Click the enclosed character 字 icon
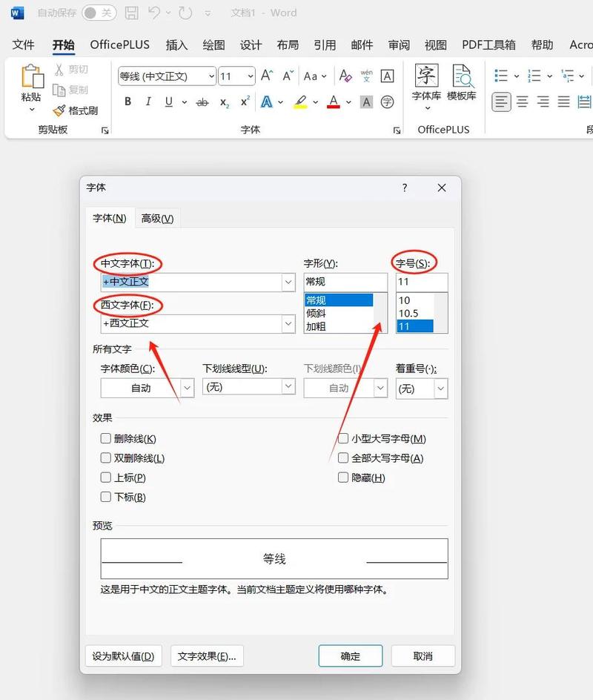The height and width of the screenshot is (700, 593). pyautogui.click(x=387, y=102)
